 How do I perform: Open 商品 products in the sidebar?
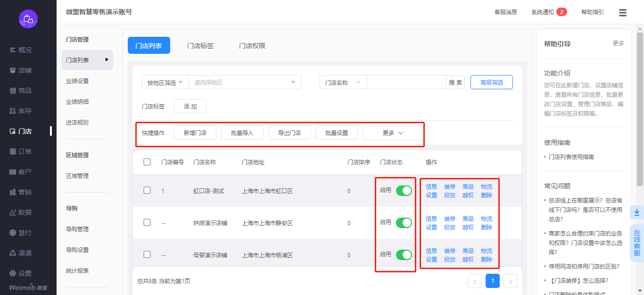click(13, 91)
